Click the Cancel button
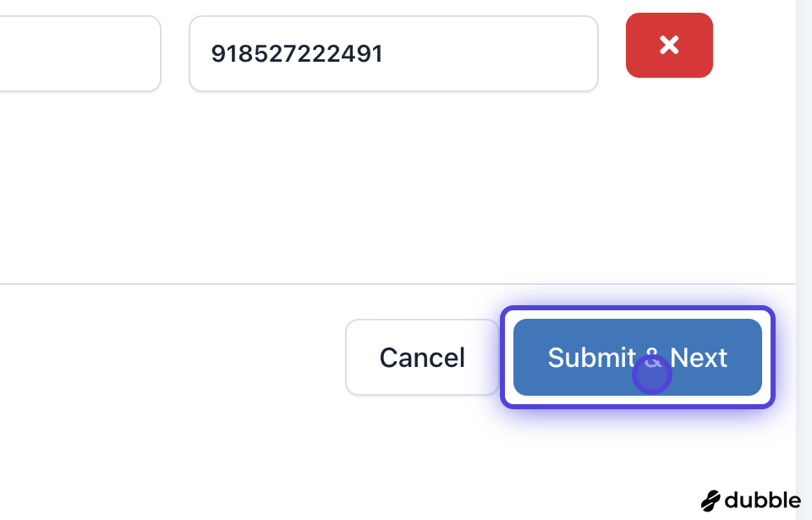 422,357
